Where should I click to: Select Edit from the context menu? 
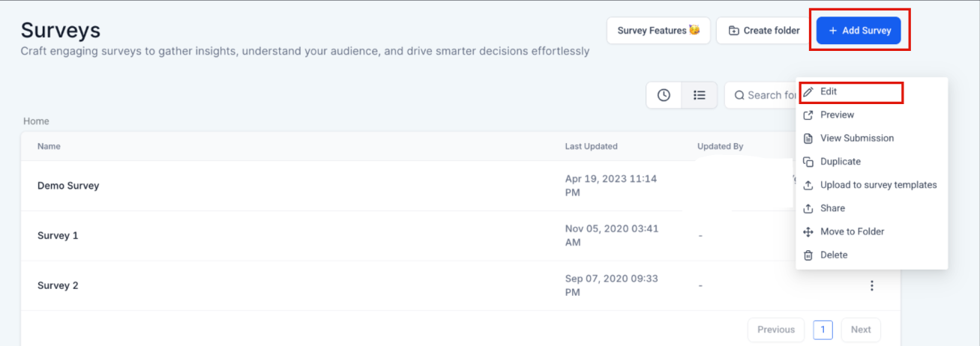tap(829, 91)
